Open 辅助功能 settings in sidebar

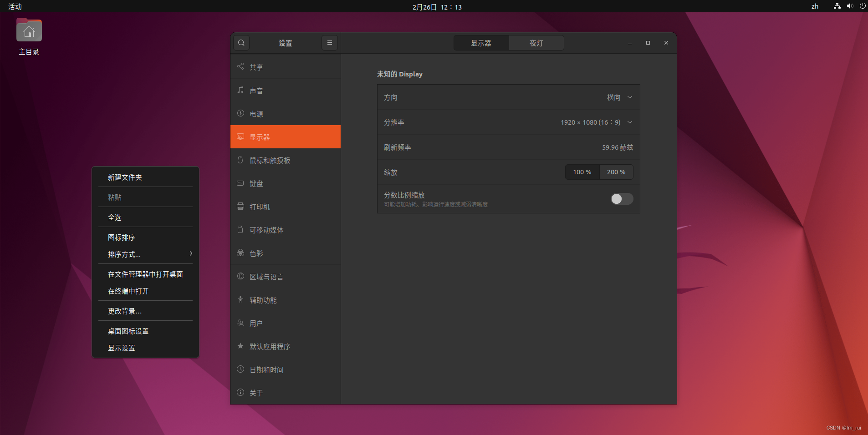pos(286,300)
